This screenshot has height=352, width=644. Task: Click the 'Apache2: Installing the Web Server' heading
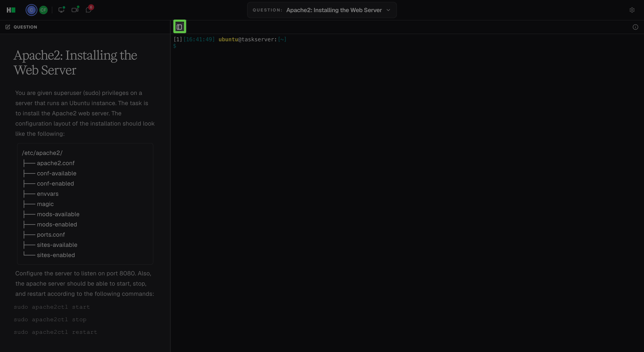[75, 62]
